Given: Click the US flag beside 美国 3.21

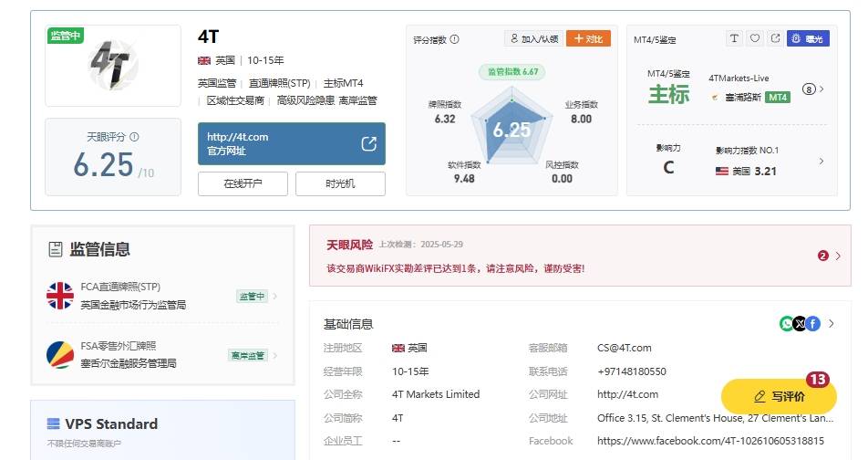Looking at the screenshot, I should tap(722, 172).
